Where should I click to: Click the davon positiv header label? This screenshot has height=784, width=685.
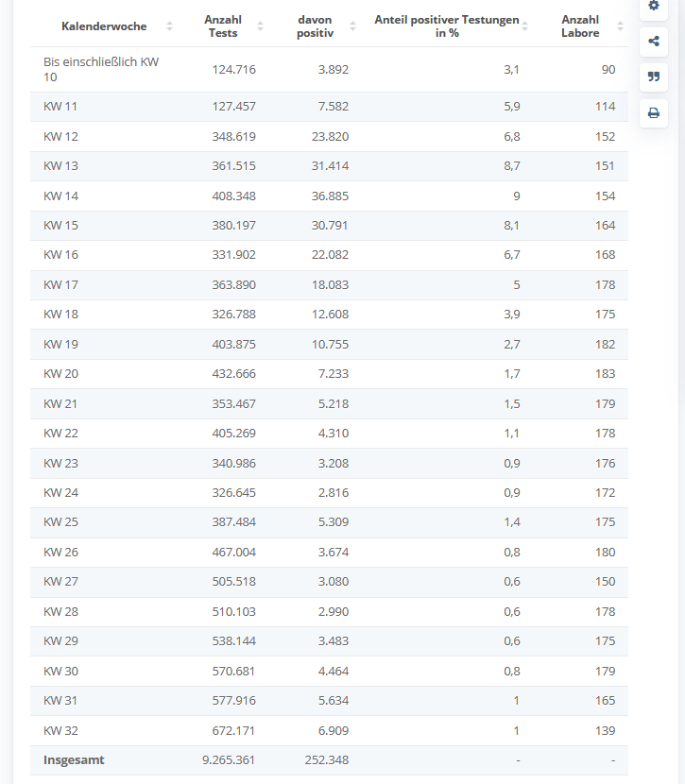click(315, 26)
